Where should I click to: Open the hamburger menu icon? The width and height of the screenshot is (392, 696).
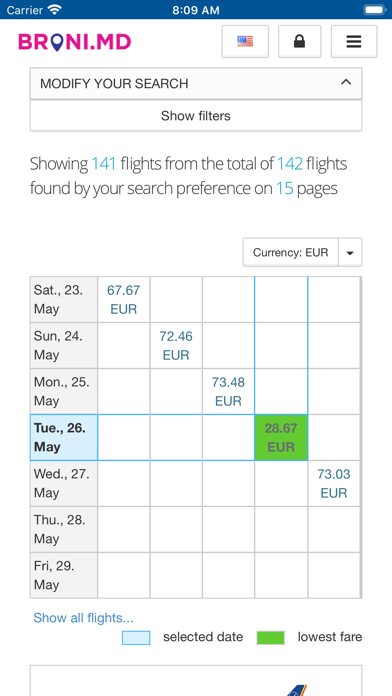click(x=354, y=42)
